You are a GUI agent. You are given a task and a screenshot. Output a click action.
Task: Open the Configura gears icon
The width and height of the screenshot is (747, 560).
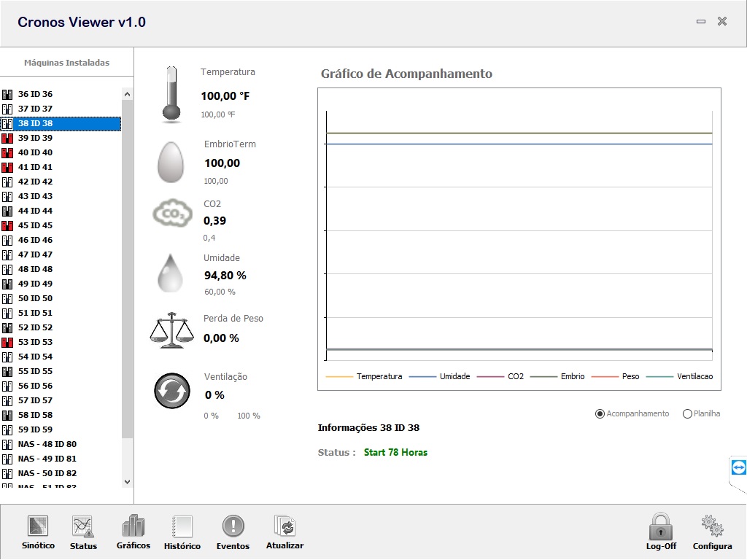(712, 526)
